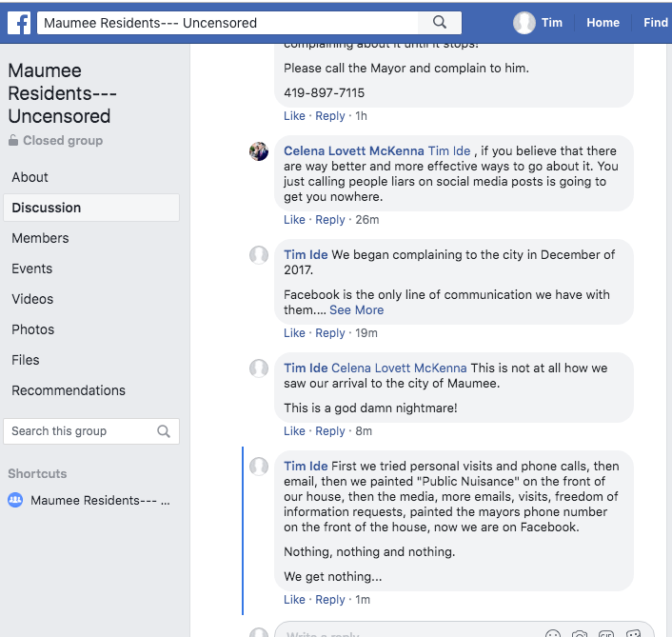Click the Facebook logo icon
The height and width of the screenshot is (637, 672).
(x=19, y=23)
